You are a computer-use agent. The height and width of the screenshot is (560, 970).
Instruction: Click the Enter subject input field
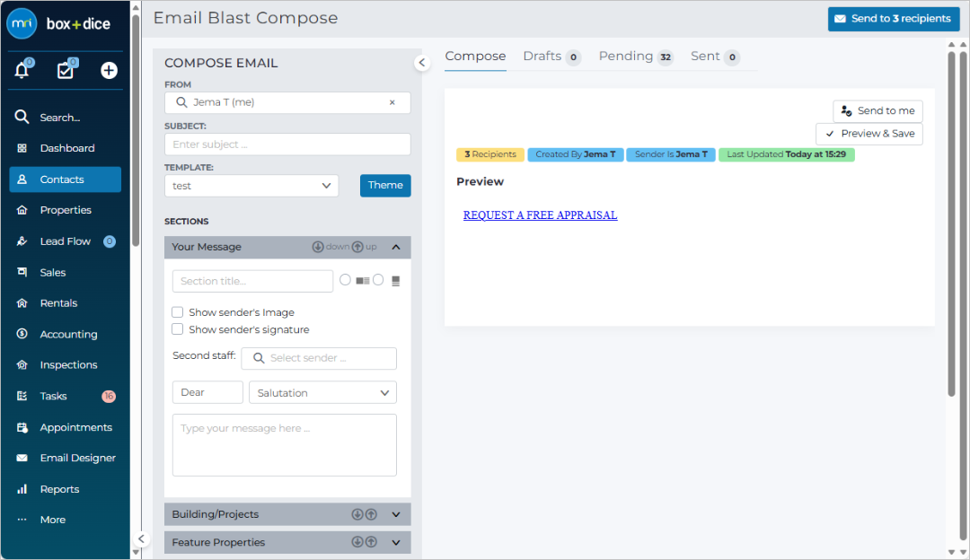(287, 144)
